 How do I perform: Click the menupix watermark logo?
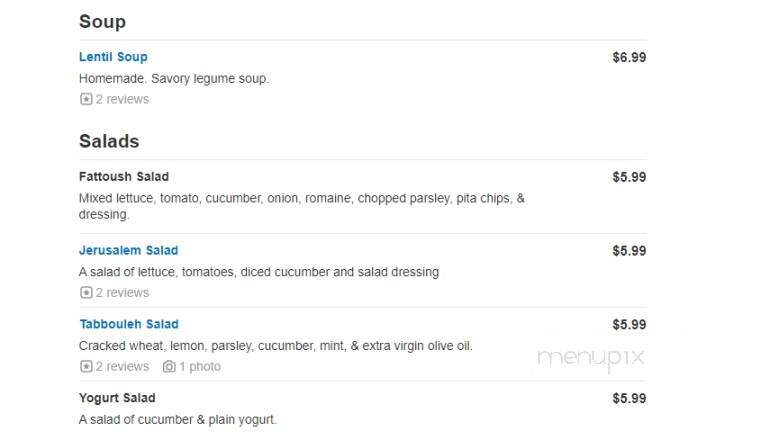[591, 358]
